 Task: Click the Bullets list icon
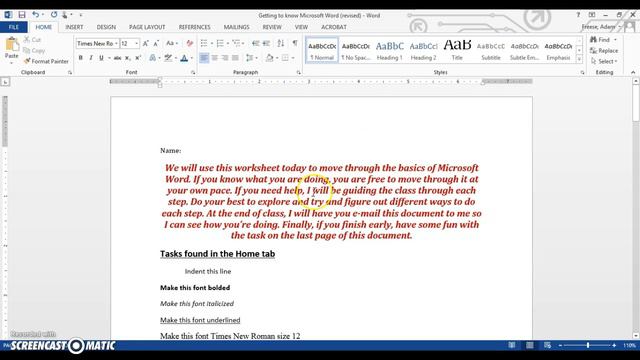point(204,43)
